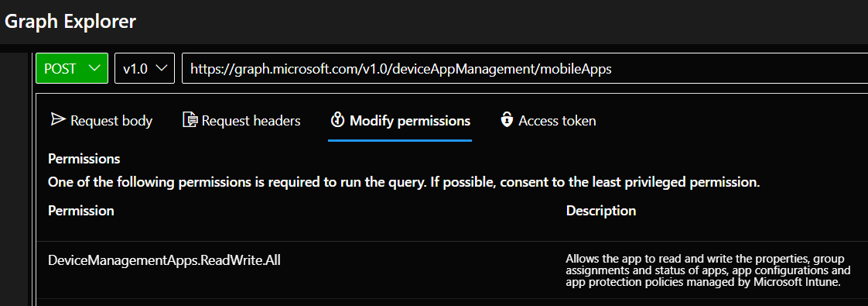868x306 pixels.
Task: Click the least privileged permission instruction text
Action: (x=404, y=182)
